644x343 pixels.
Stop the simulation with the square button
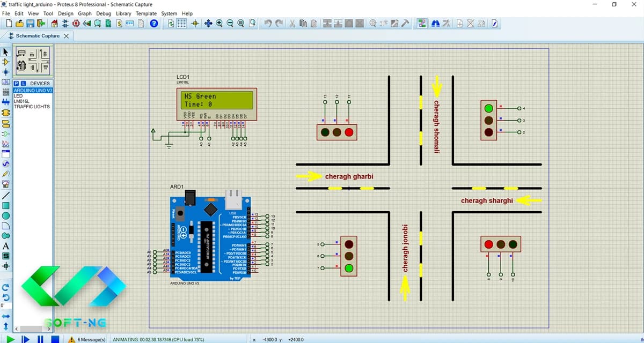[55, 339]
